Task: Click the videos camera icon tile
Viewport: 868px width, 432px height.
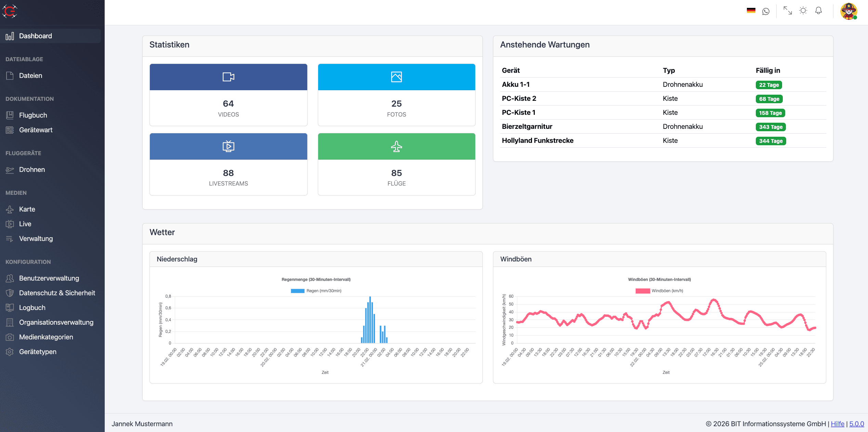Action: click(228, 77)
